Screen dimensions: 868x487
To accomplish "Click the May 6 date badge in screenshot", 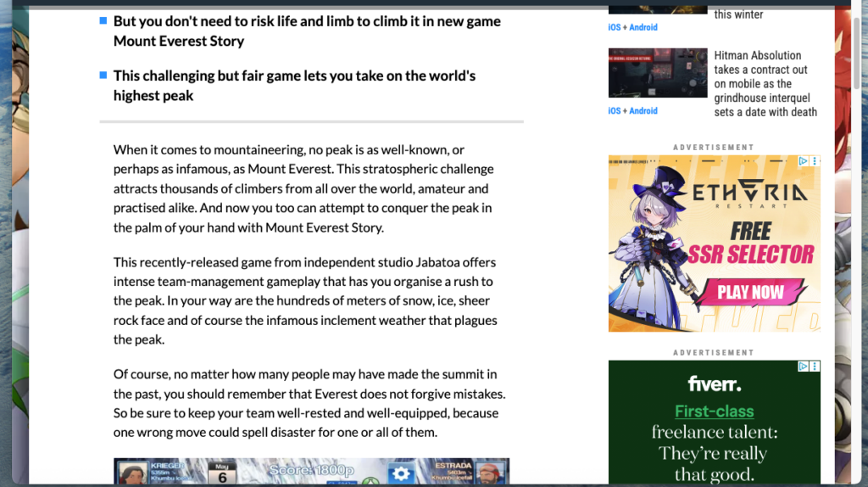I will [222, 473].
